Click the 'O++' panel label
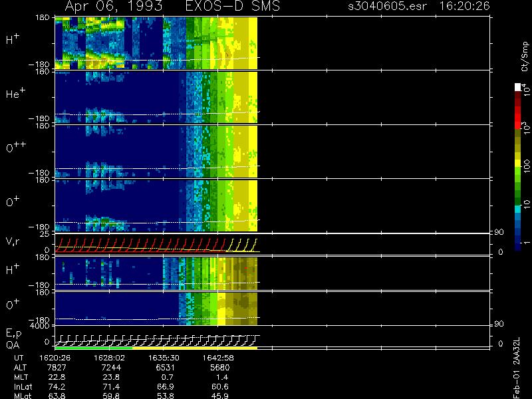The width and height of the screenshot is (532, 399). coord(16,147)
